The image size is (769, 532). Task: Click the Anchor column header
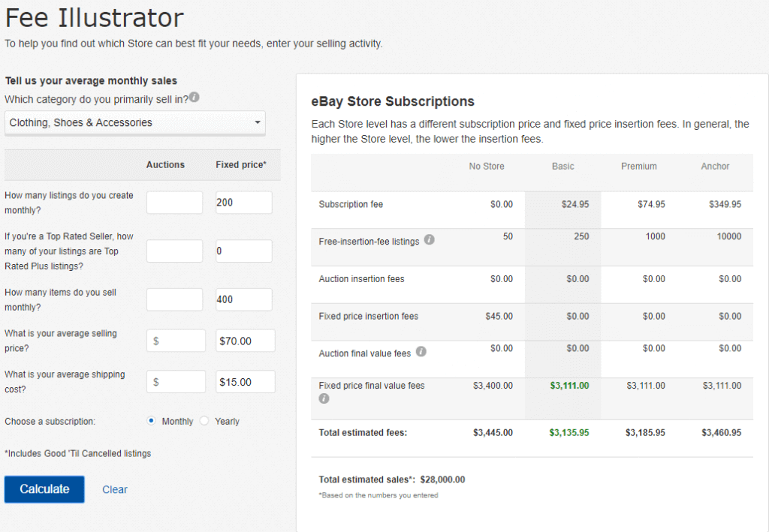[x=715, y=166]
